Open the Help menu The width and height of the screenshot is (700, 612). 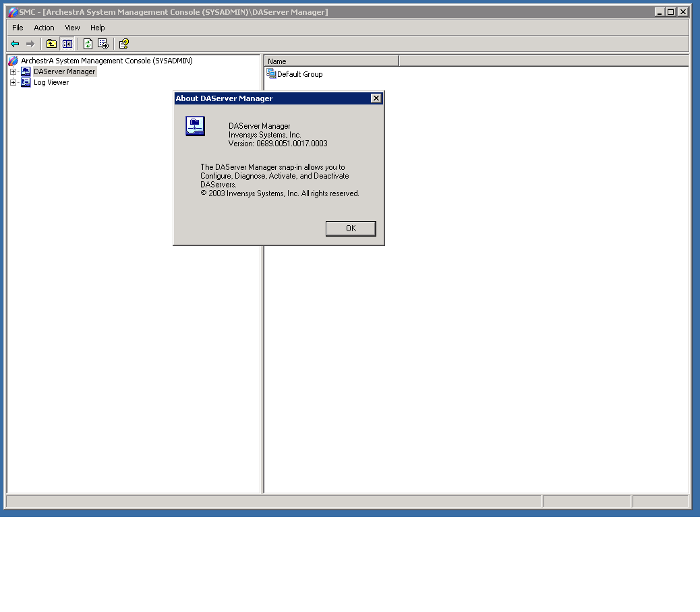coord(98,28)
